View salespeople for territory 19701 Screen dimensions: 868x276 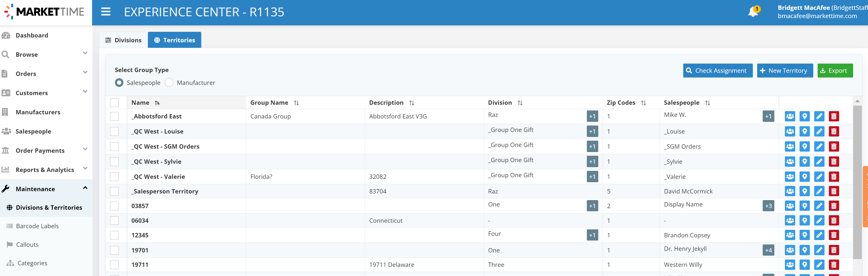tap(790, 250)
